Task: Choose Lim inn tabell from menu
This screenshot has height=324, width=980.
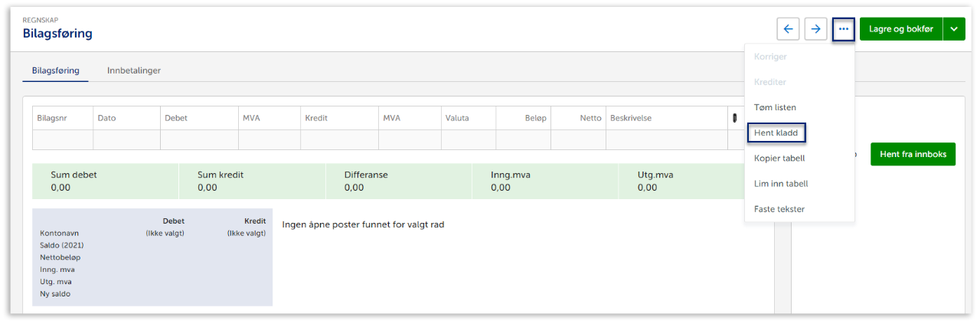Action: 781,183
